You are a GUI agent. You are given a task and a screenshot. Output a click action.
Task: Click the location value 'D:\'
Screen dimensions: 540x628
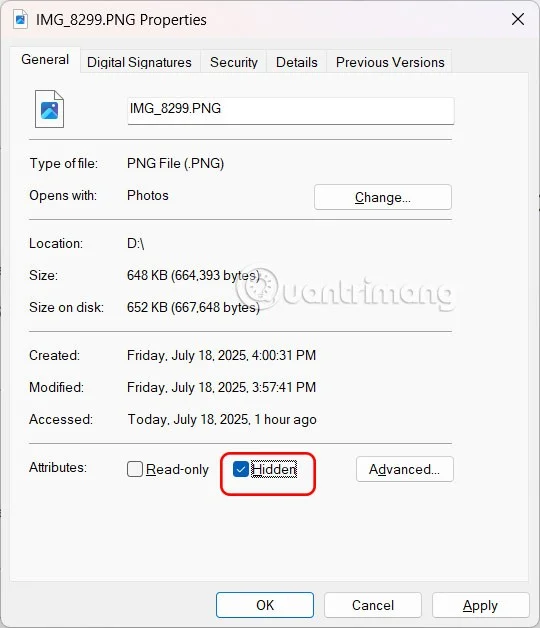(135, 244)
